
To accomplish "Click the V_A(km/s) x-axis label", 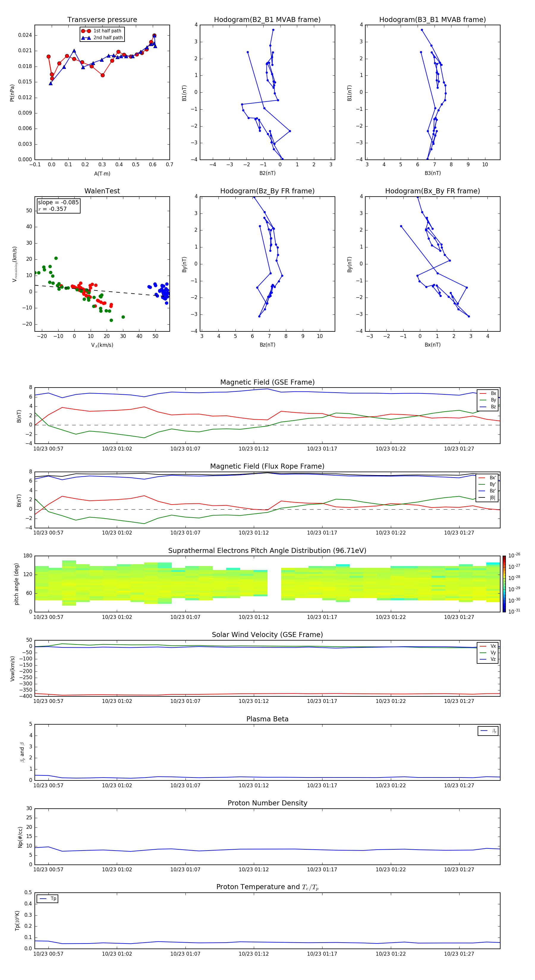I will click(102, 345).
